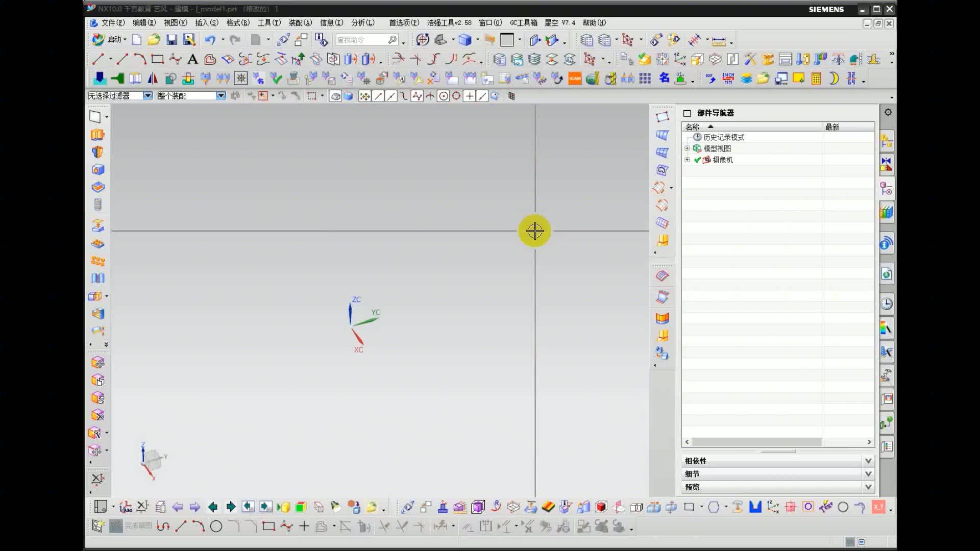Open the settings gear above the Part Navigator
Screen dimensions: 980x551
coord(888,112)
